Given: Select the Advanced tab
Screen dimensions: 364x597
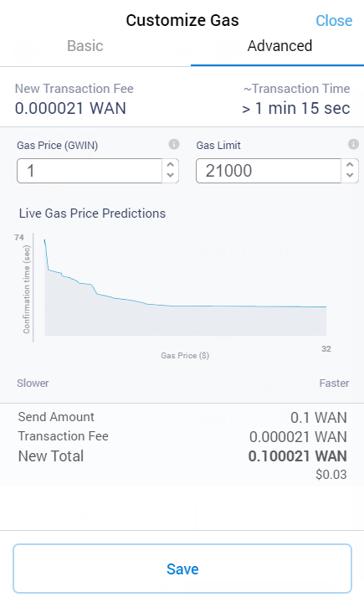Looking at the screenshot, I should (280, 46).
